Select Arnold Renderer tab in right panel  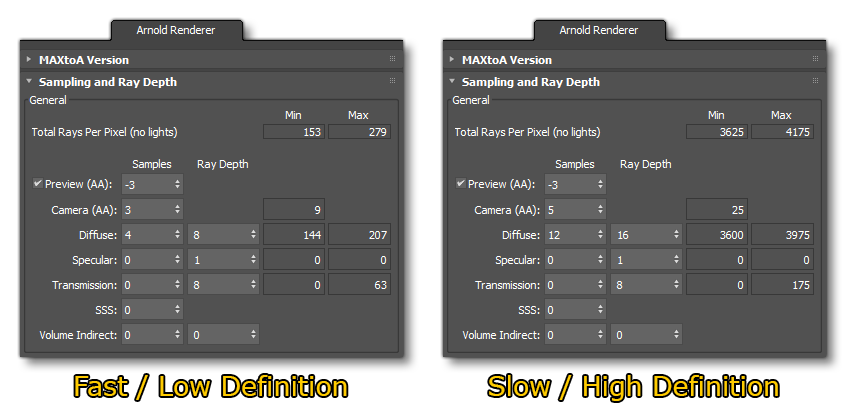(600, 30)
